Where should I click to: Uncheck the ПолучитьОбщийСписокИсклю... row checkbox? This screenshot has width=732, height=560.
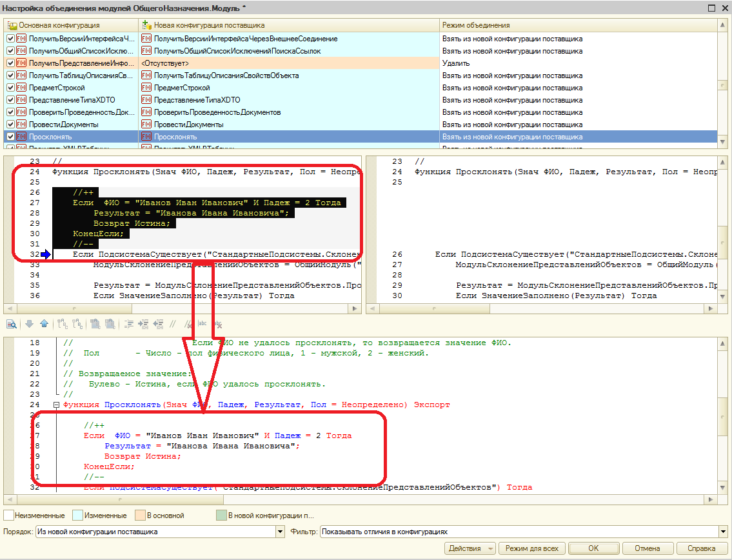[x=10, y=51]
